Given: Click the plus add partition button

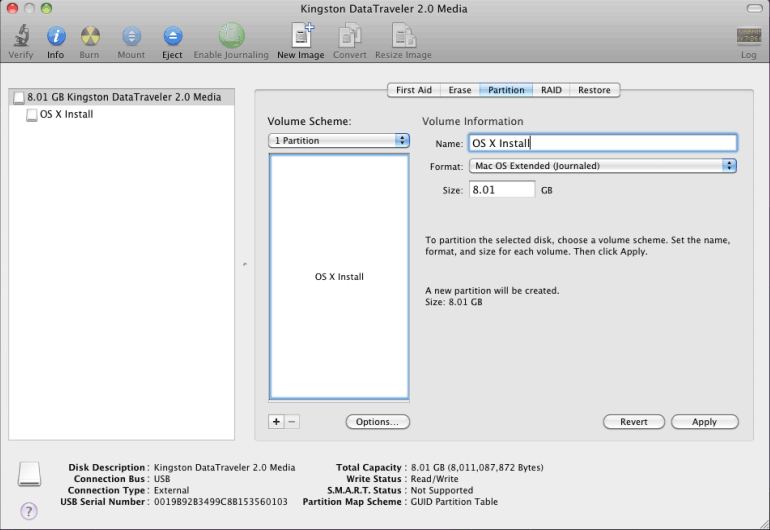Looking at the screenshot, I should [x=276, y=421].
